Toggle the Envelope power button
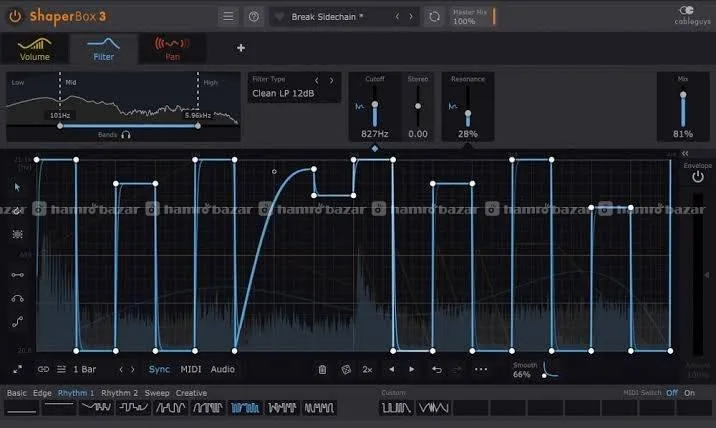 coord(698,177)
